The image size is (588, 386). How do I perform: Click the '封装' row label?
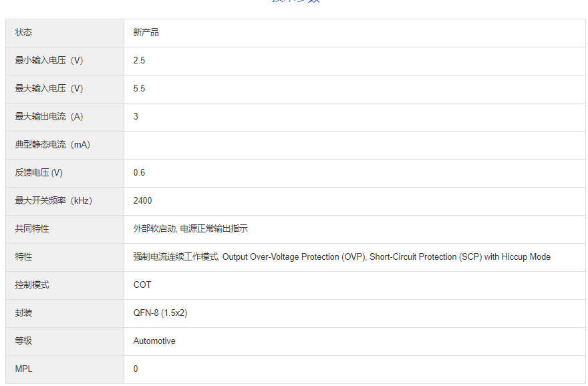coord(23,313)
